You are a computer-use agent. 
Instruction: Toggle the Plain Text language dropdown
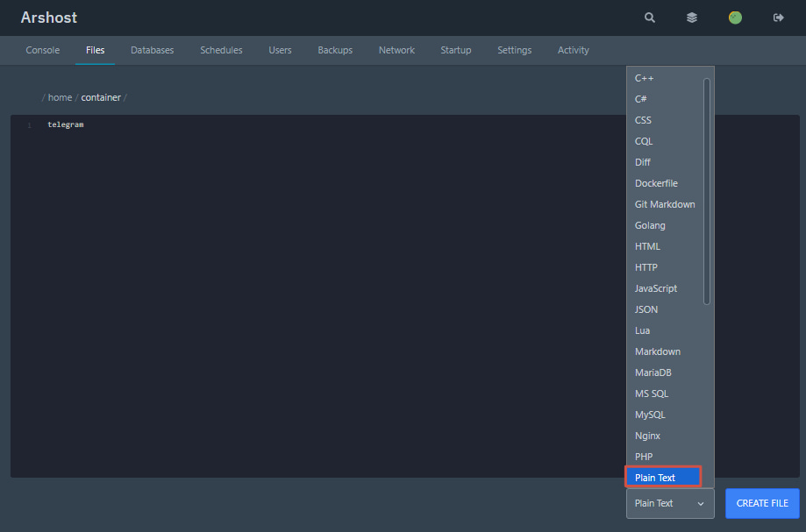[x=670, y=503]
